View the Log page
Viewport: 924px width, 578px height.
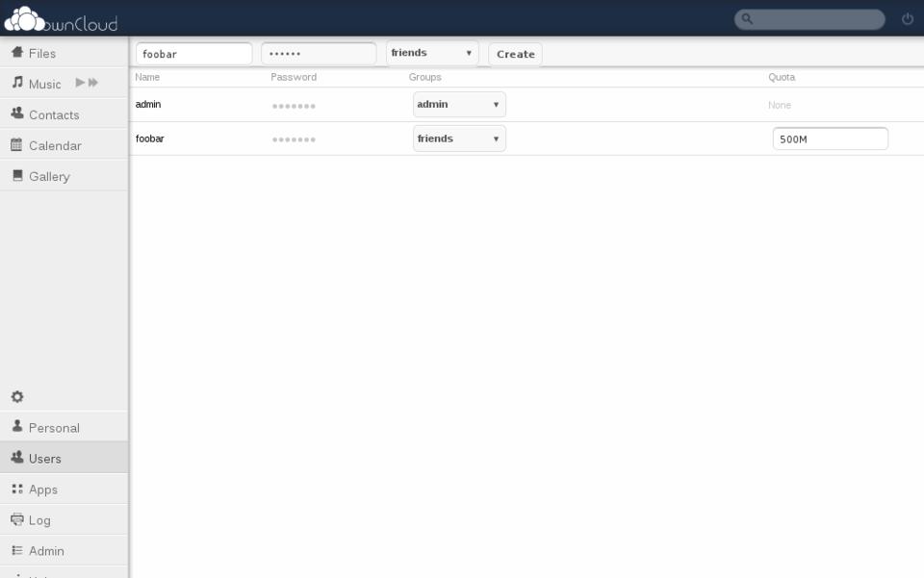tap(39, 520)
